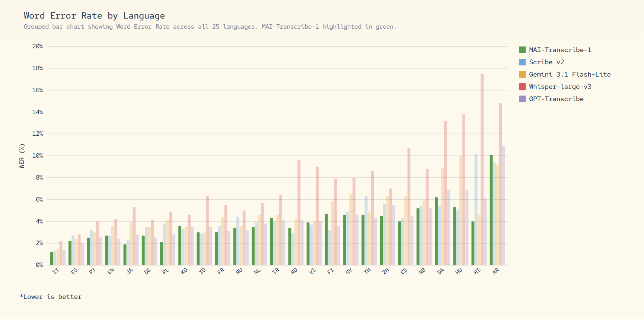This screenshot has width=644, height=319.
Task: Click the FI language axis label
Action: (331, 271)
